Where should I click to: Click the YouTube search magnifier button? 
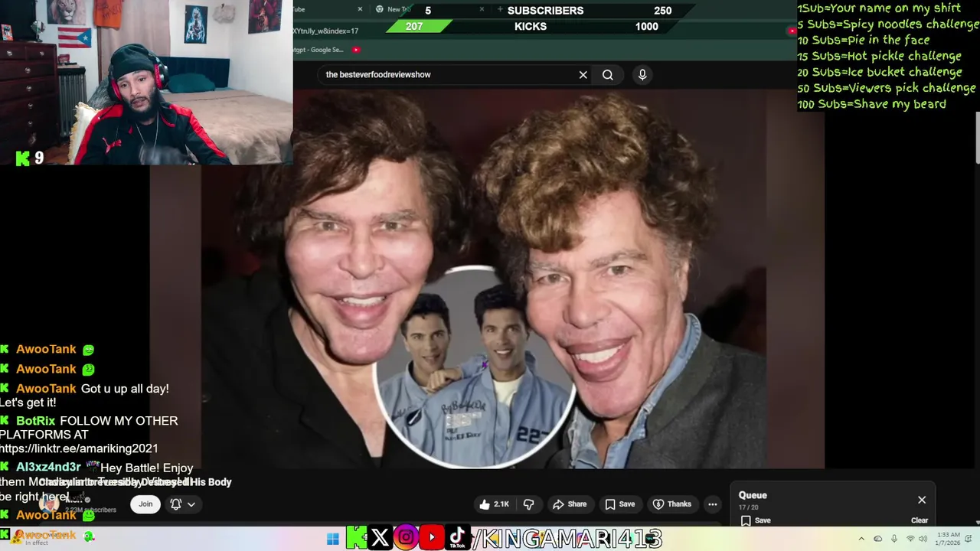(x=607, y=75)
